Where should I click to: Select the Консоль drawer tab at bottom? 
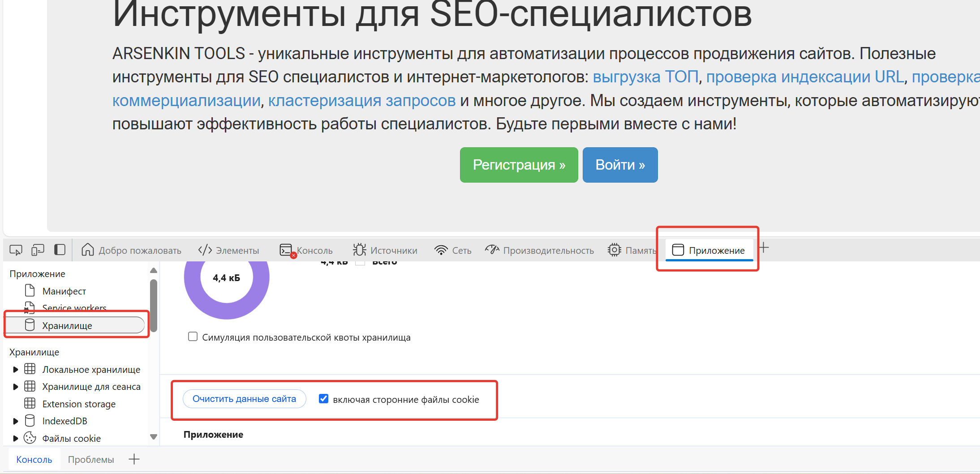coord(34,460)
